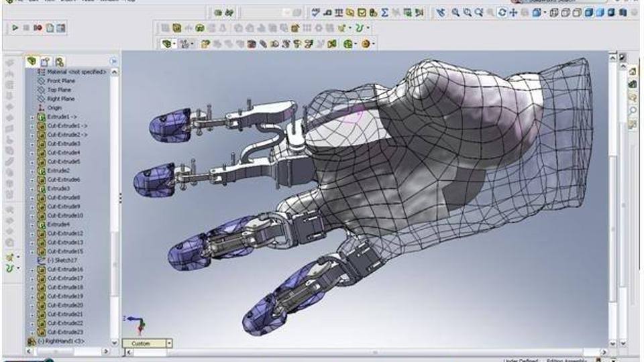Expand the Extrude1 feature node
The width and height of the screenshot is (644, 362).
pyautogui.click(x=32, y=117)
